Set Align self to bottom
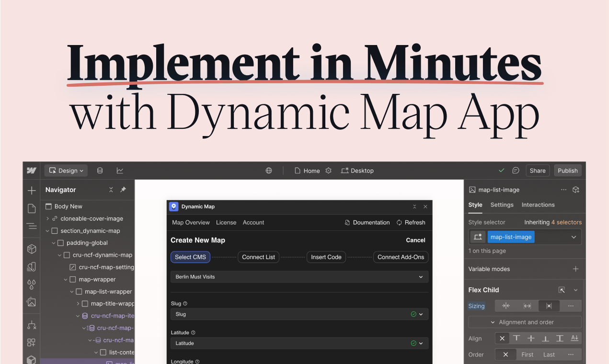609x364 pixels. point(545,338)
